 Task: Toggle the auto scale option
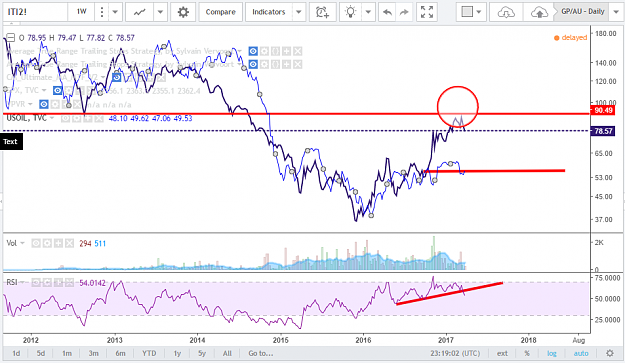coord(581,353)
